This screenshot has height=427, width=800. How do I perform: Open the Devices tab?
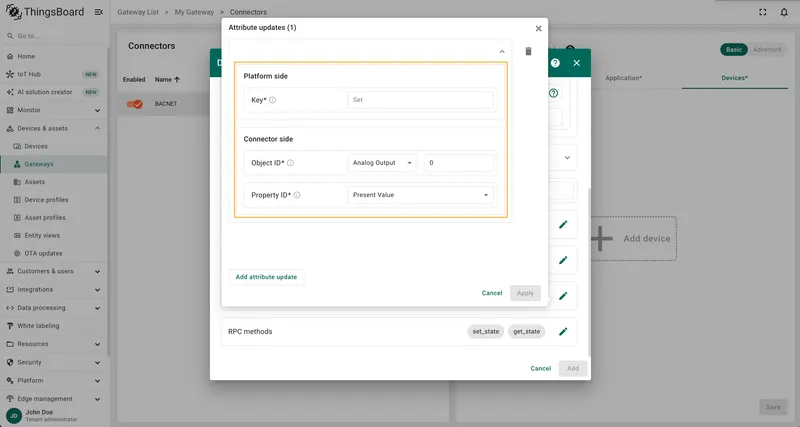click(735, 78)
